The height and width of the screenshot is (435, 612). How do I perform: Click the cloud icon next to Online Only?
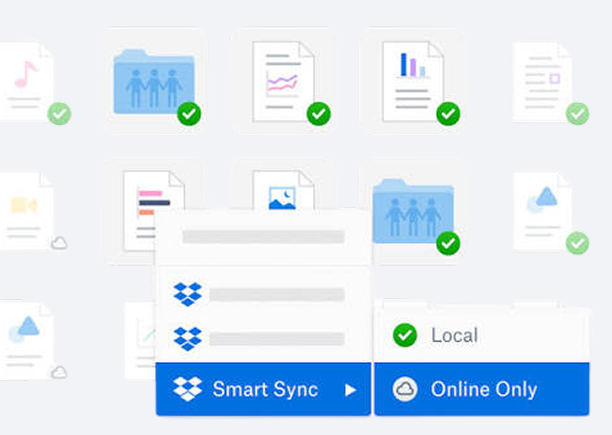[x=405, y=389]
